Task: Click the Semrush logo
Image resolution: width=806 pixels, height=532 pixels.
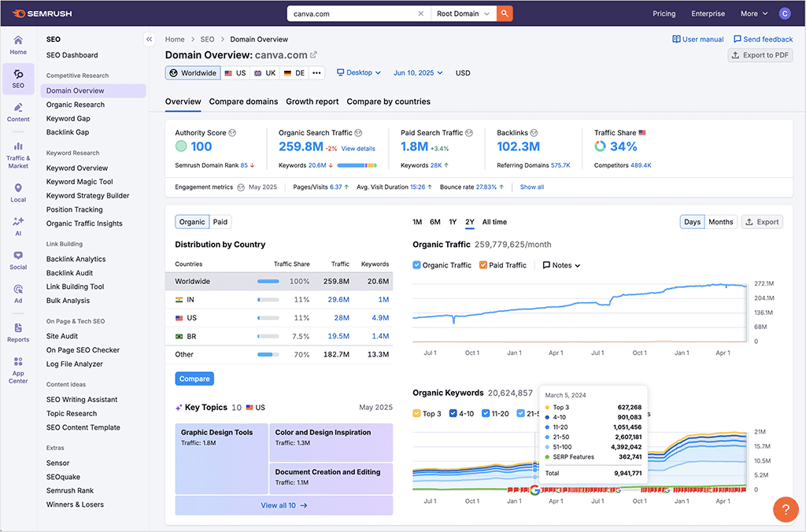Action: [43, 13]
